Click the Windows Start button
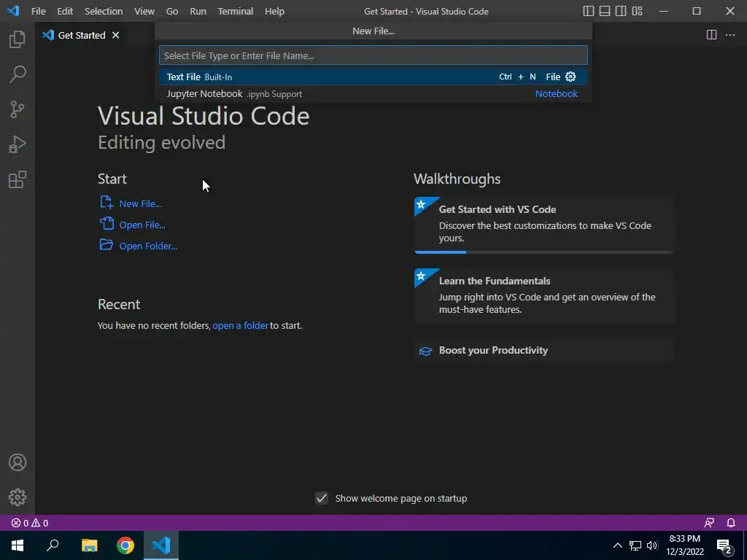 coord(18,545)
